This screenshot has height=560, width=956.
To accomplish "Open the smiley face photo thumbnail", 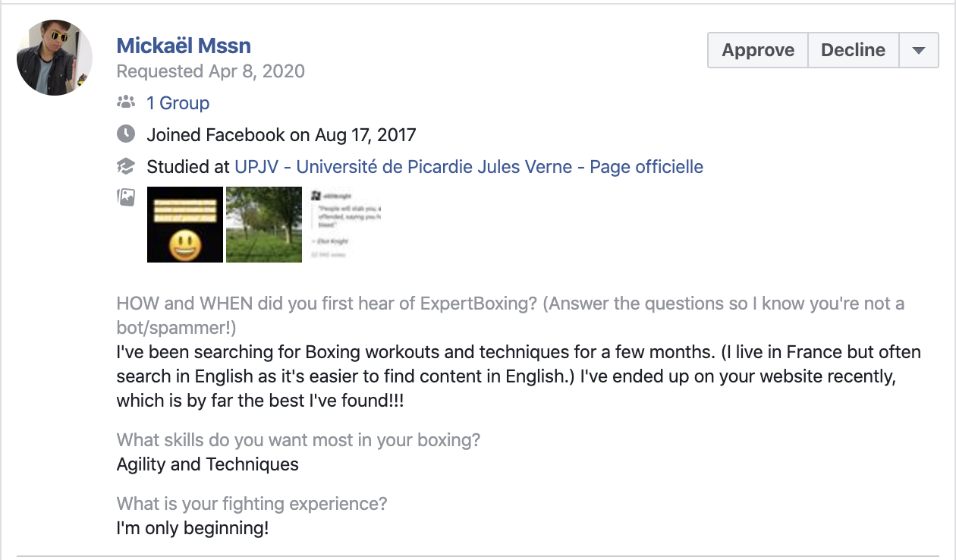I will click(x=185, y=225).
